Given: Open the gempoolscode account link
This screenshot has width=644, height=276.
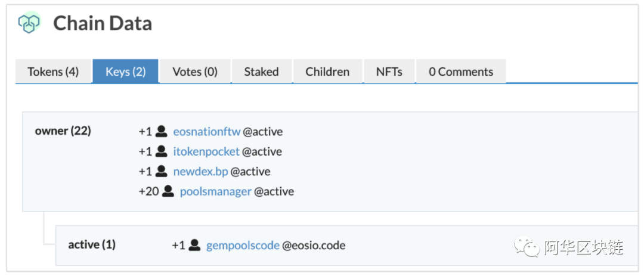Looking at the screenshot, I should [x=243, y=246].
